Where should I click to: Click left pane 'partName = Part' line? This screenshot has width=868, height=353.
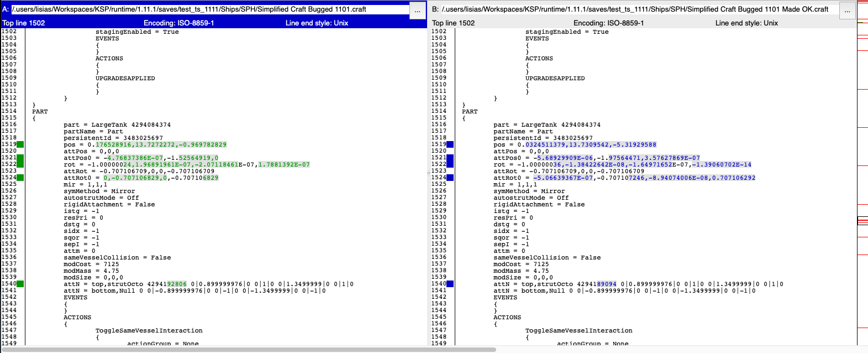(93, 131)
